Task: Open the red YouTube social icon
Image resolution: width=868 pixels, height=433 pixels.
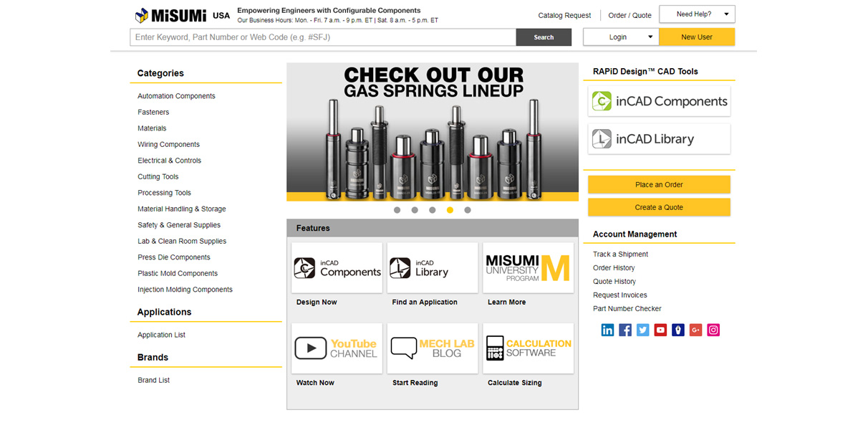Action: tap(660, 330)
